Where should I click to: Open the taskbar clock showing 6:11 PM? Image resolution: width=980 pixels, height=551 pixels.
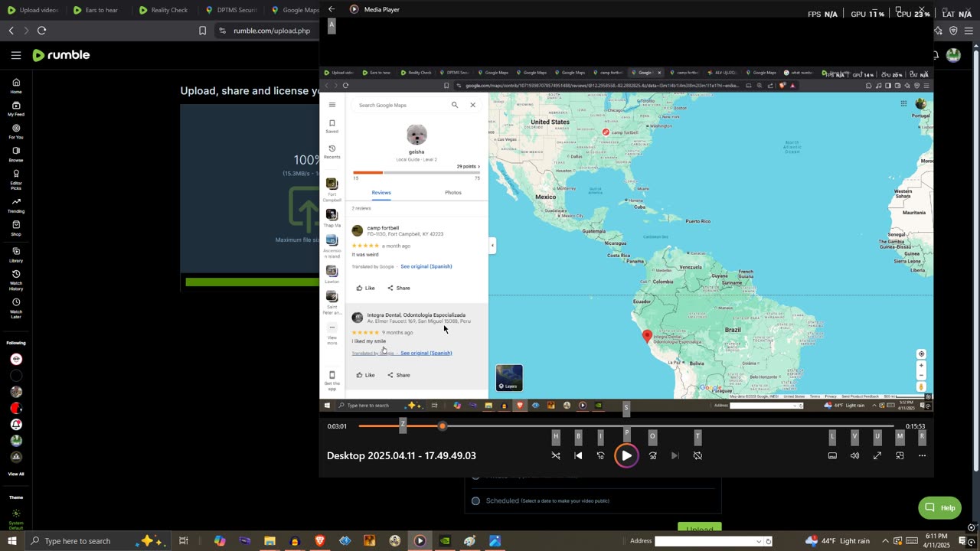(936, 541)
